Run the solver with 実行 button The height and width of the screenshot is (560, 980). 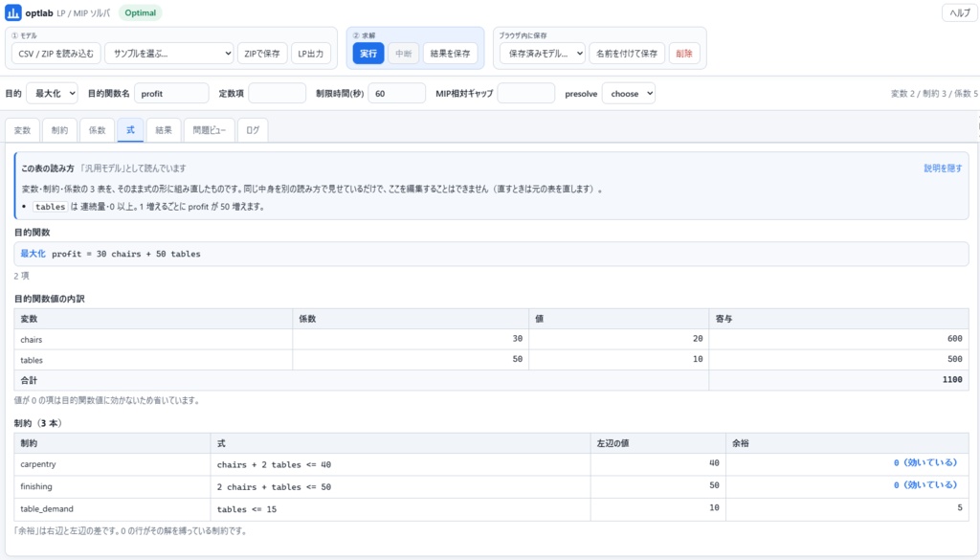coord(368,54)
